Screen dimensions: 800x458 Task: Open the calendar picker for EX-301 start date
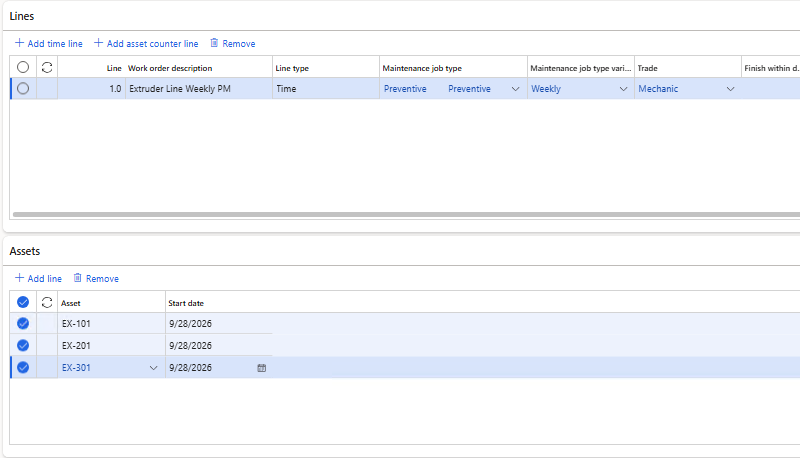262,368
